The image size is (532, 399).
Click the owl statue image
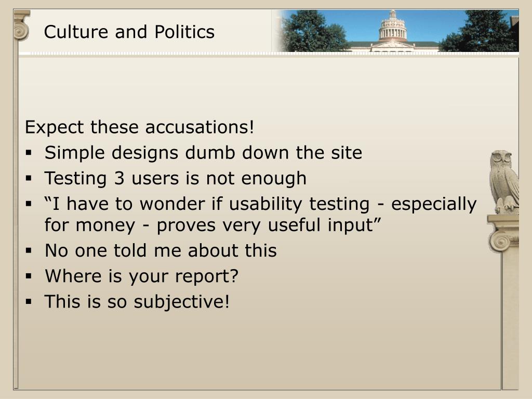pyautogui.click(x=504, y=182)
